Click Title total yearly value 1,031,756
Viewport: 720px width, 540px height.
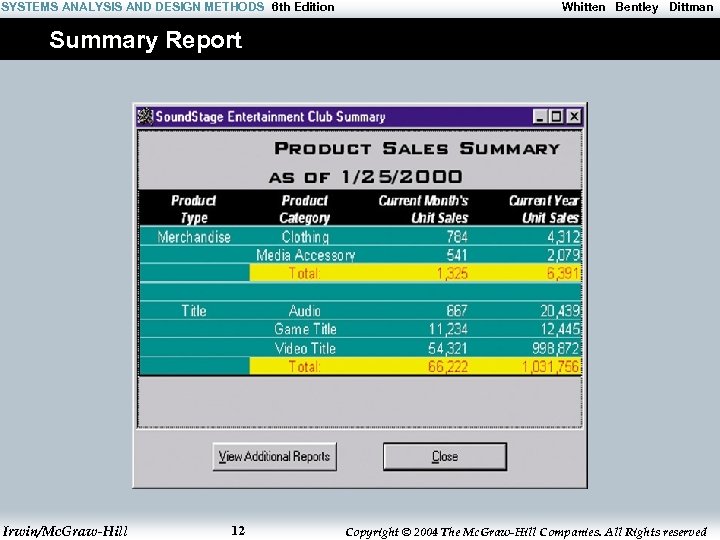551,366
